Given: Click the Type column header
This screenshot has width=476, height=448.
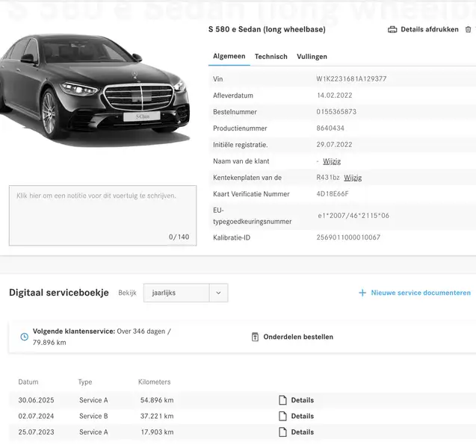Looking at the screenshot, I should pos(85,382).
